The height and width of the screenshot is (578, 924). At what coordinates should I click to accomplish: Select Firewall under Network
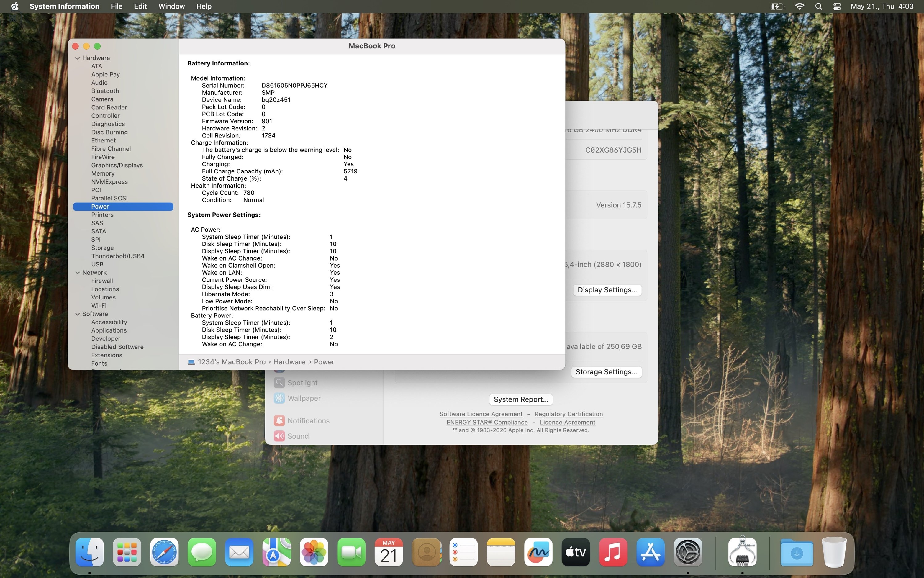[102, 281]
